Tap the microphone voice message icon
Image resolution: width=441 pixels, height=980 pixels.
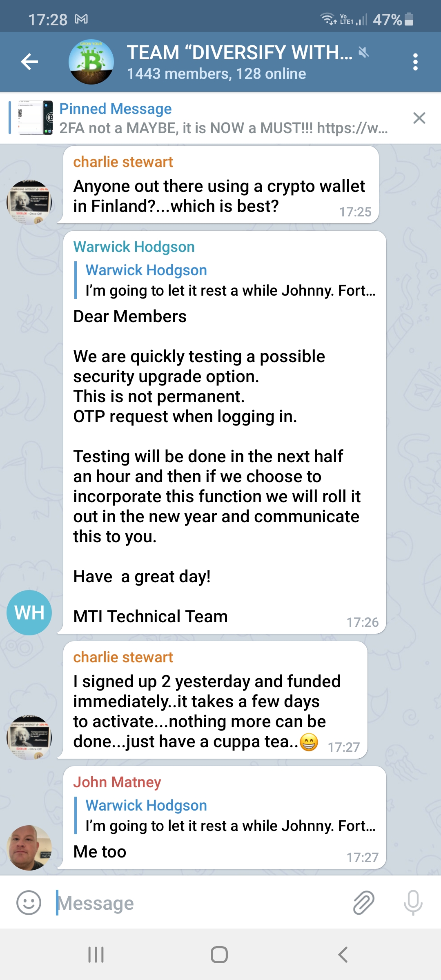coord(413,902)
